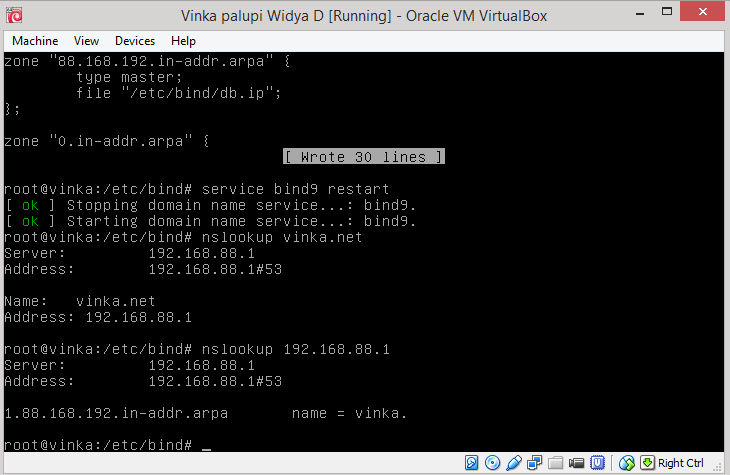The height and width of the screenshot is (475, 730).
Task: Click 'nslookup 192.168.88.1' command text
Action: click(295, 349)
